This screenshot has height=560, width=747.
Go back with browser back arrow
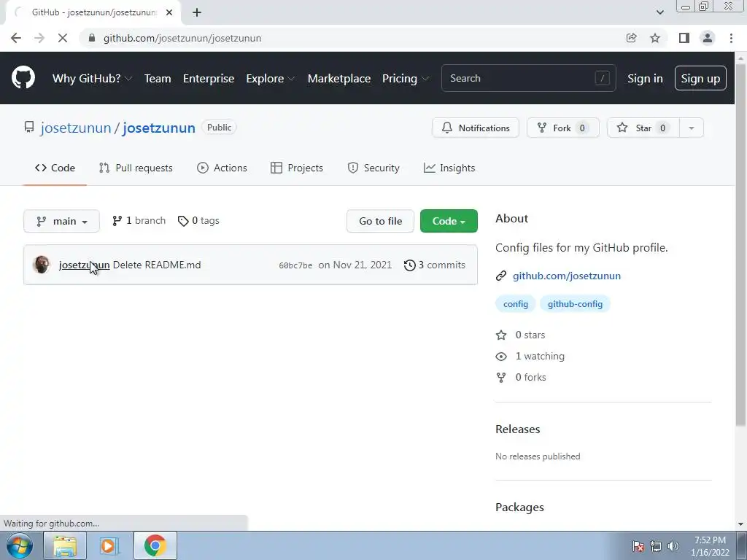coord(16,38)
